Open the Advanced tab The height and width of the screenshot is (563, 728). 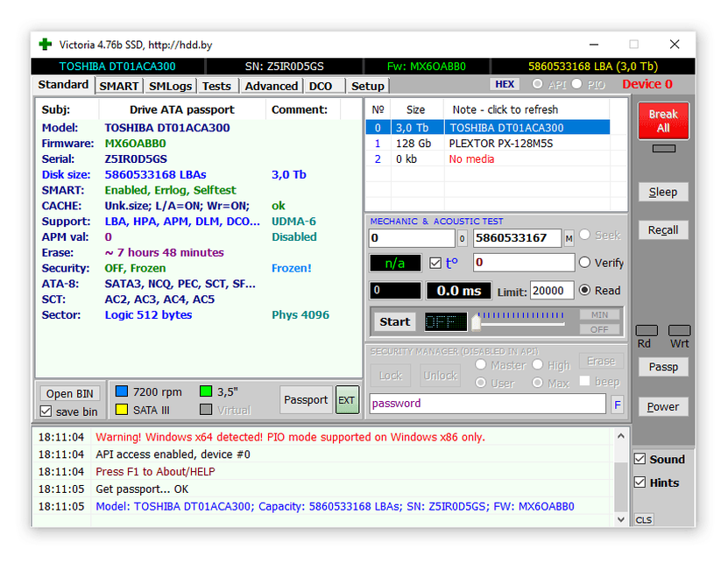click(x=271, y=86)
